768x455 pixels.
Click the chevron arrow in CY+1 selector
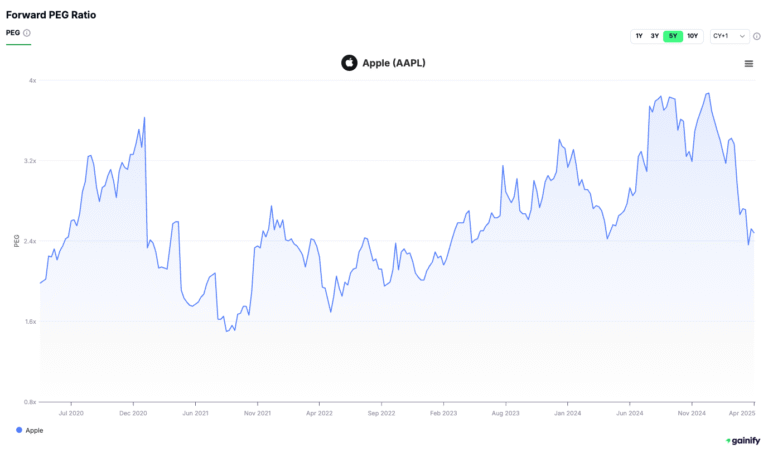pos(742,36)
